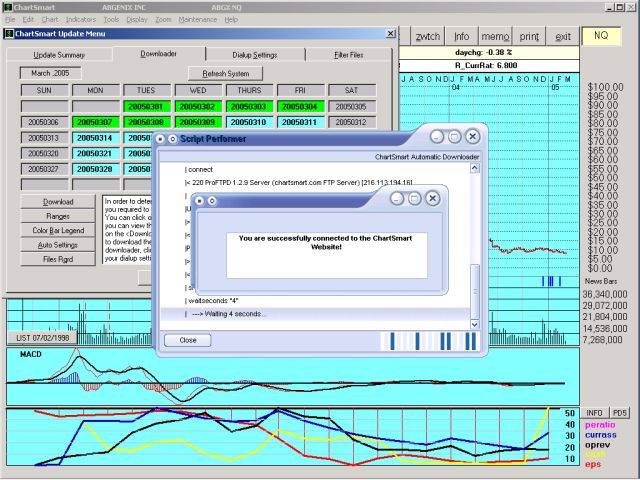Viewport: 640px width, 480px height.
Task: Open the Indicators menu
Action: point(81,20)
